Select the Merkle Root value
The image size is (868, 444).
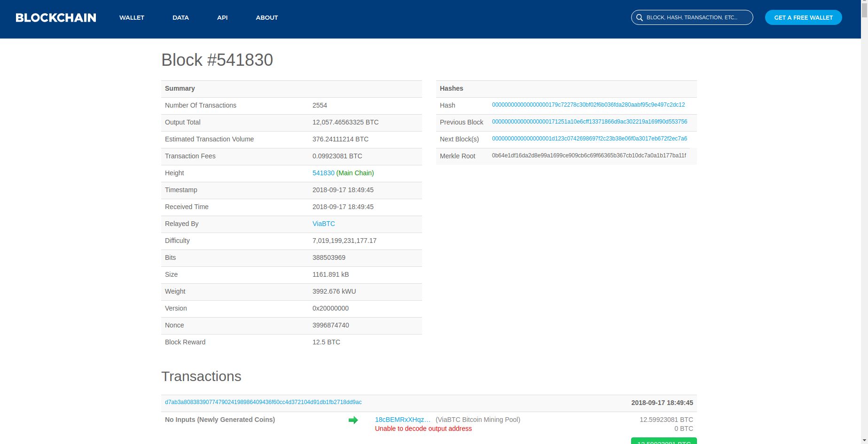[588, 156]
